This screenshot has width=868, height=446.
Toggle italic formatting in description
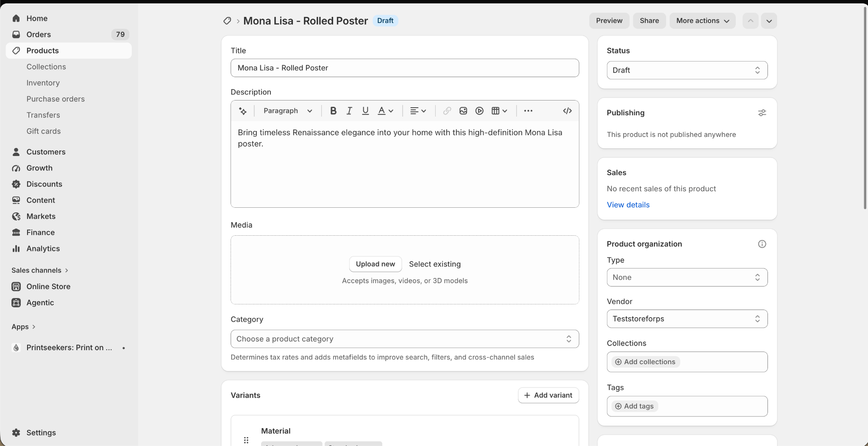(349, 111)
